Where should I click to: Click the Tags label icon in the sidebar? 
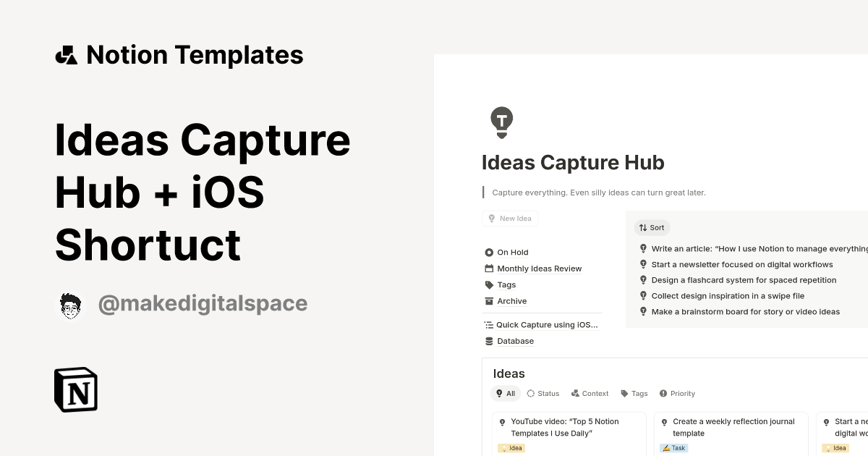coord(488,284)
